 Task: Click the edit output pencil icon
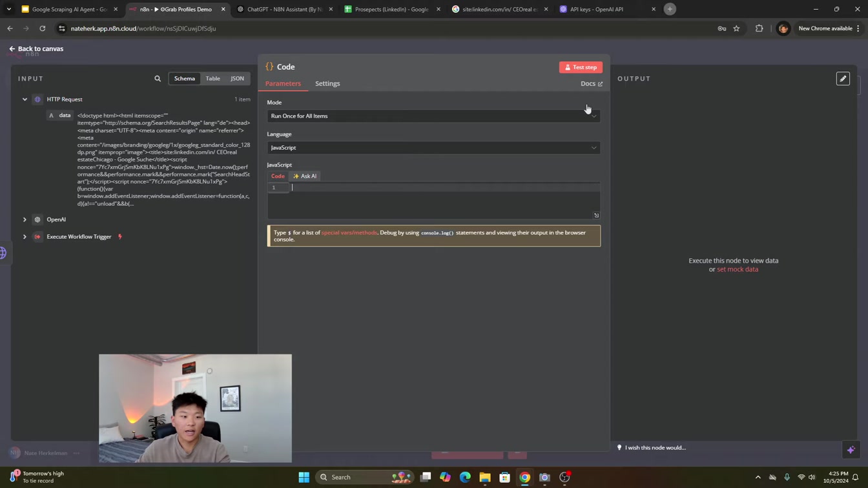(843, 79)
